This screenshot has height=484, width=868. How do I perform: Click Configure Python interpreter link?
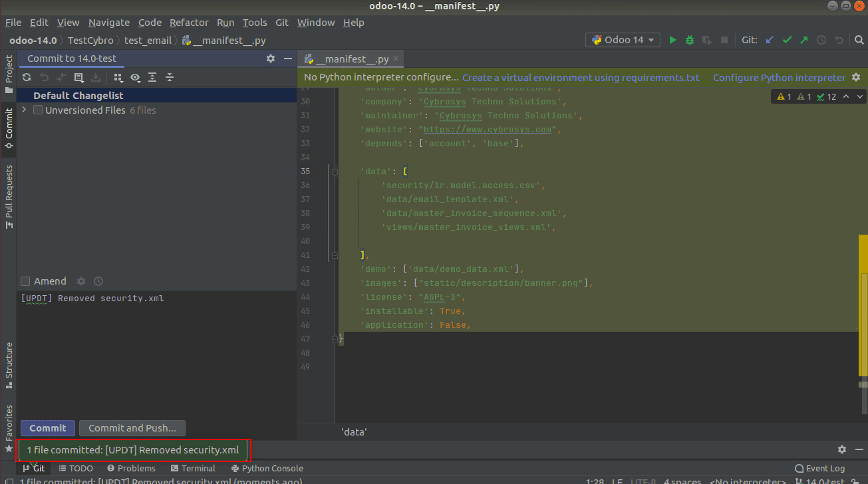point(780,78)
